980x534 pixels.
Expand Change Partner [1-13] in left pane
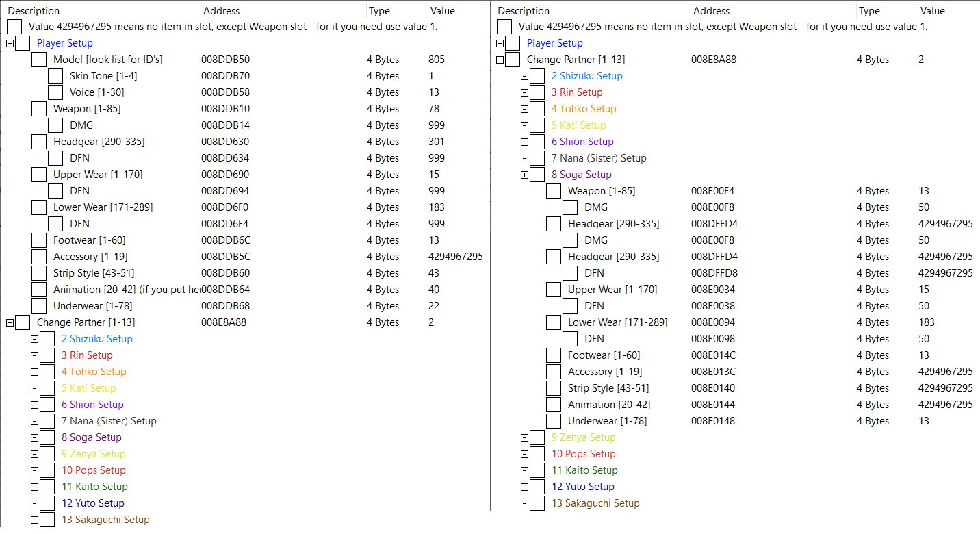10,322
